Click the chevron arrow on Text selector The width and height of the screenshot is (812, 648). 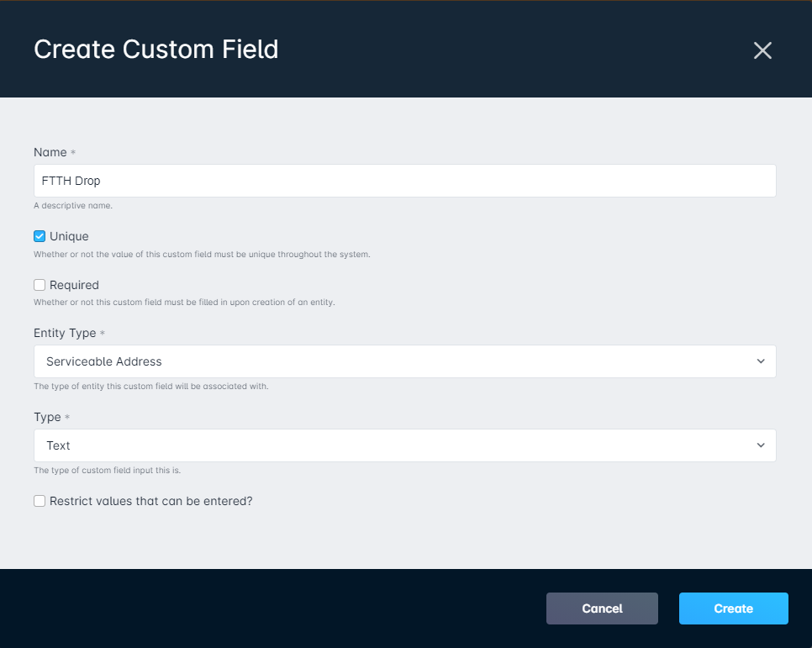point(761,445)
